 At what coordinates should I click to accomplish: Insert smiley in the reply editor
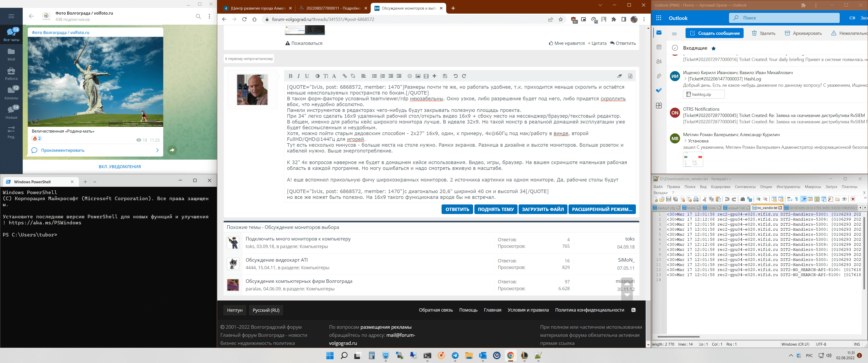pos(410,76)
